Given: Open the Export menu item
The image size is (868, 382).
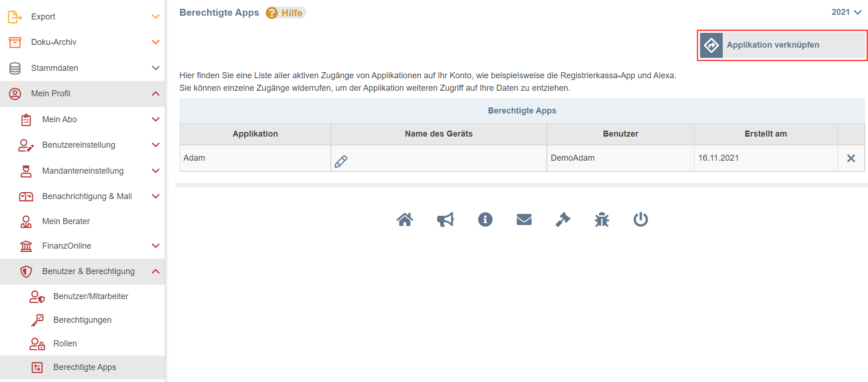Looking at the screenshot, I should [82, 17].
